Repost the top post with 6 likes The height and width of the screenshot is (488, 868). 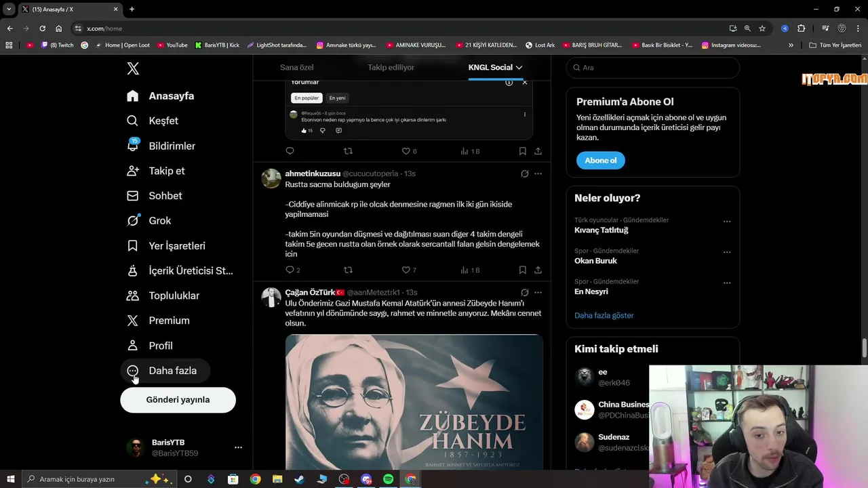[348, 151]
